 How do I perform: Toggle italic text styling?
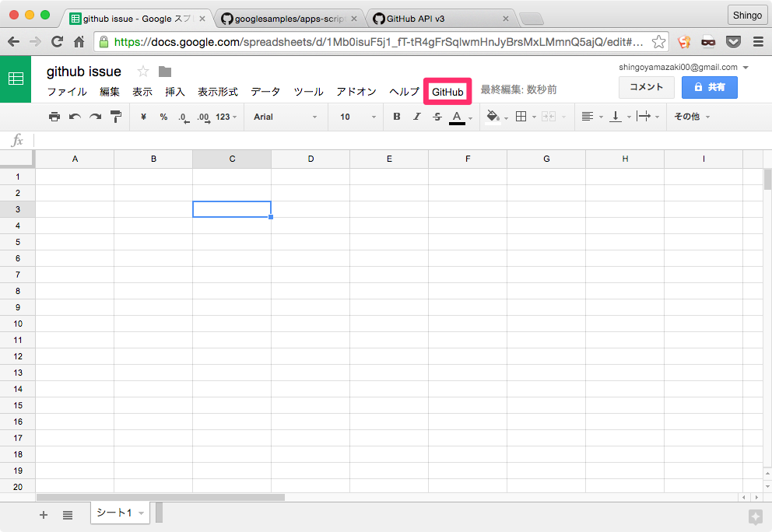[417, 116]
